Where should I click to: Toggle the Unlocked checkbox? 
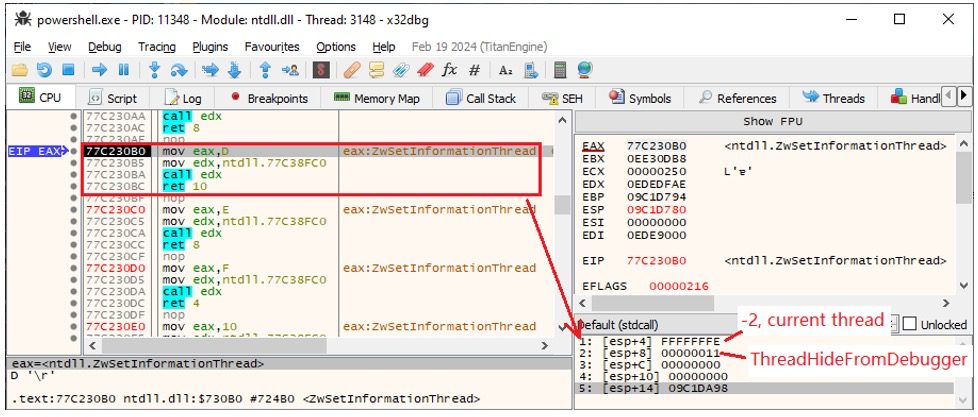click(x=909, y=325)
